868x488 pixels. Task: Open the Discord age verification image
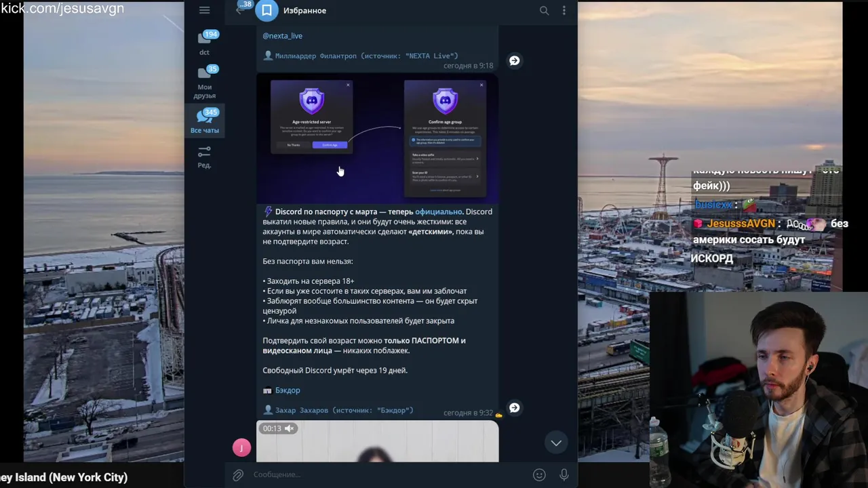pyautogui.click(x=377, y=140)
